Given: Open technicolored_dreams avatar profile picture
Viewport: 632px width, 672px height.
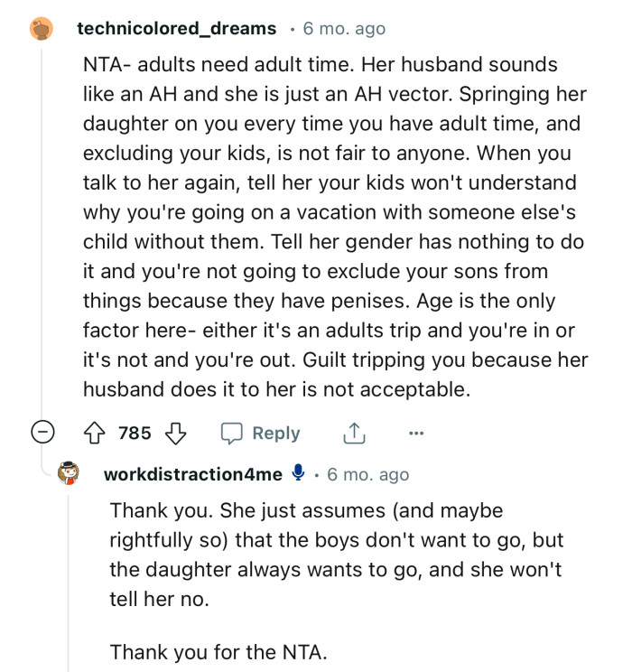Looking at the screenshot, I should pyautogui.click(x=42, y=29).
